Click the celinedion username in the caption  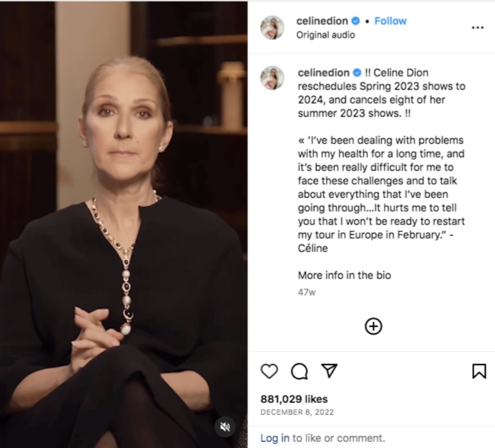pyautogui.click(x=322, y=73)
